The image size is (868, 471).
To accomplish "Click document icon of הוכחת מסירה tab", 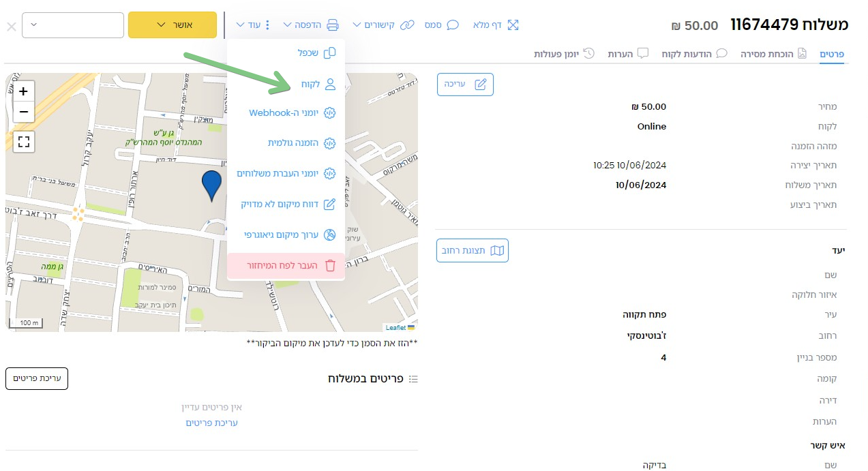I will 803,53.
